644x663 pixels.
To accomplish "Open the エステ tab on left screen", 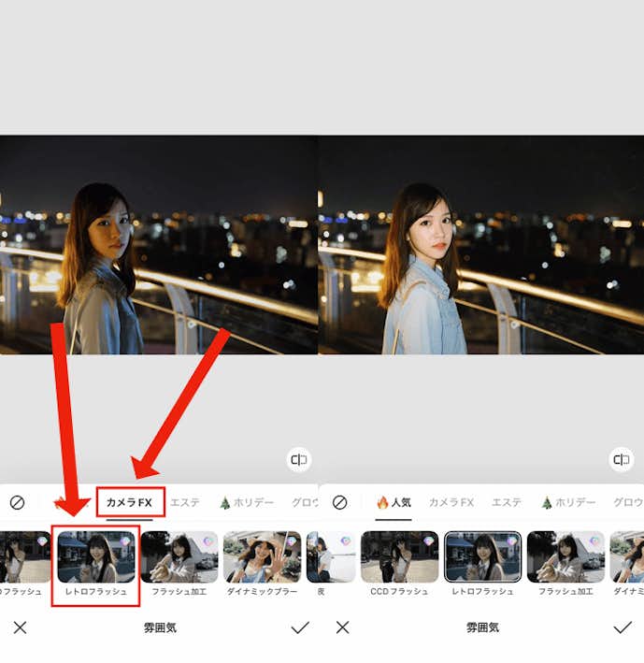I will (185, 502).
